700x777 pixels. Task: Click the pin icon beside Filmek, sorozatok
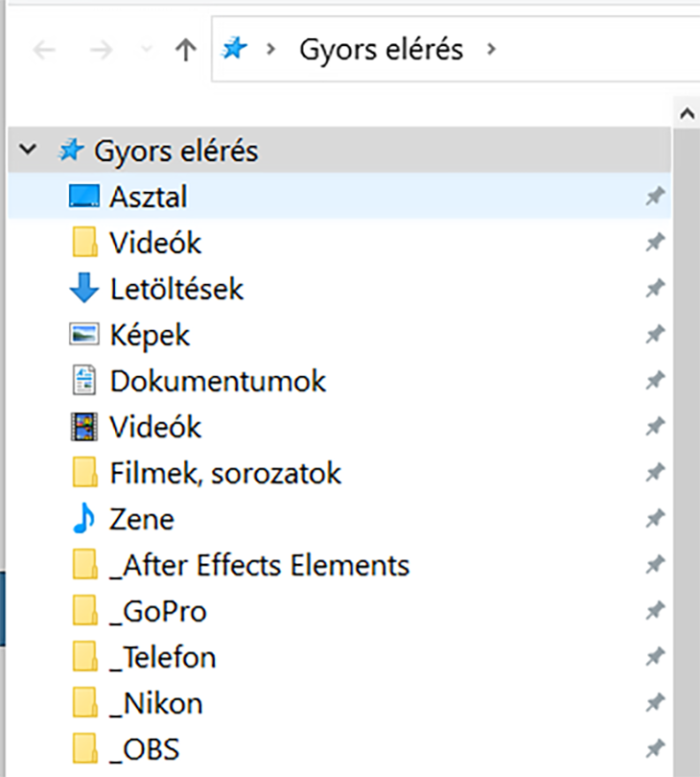655,473
